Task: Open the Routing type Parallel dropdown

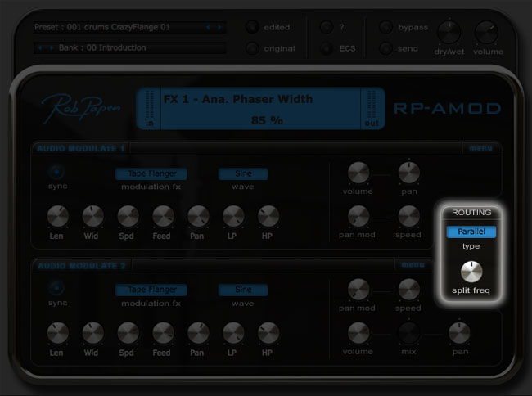Action: 471,232
